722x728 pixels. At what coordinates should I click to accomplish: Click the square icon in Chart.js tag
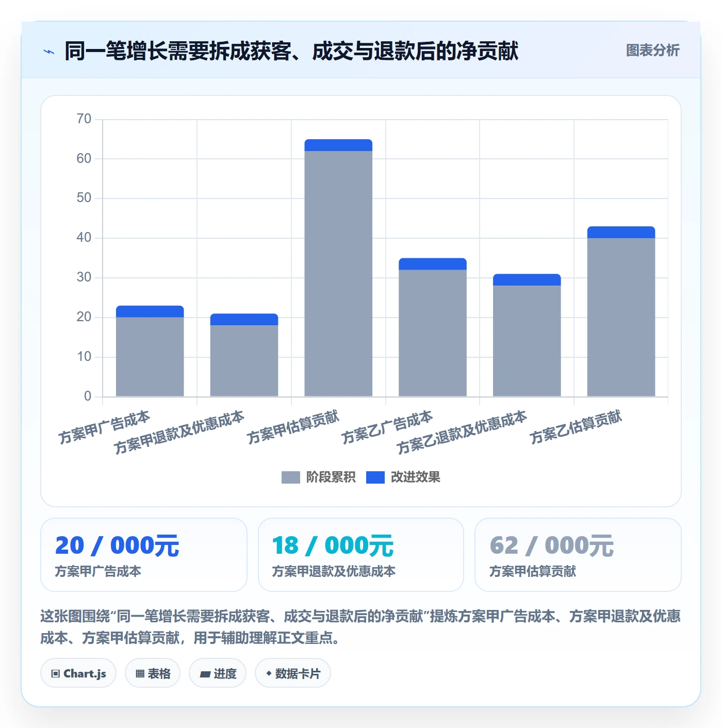tap(55, 674)
